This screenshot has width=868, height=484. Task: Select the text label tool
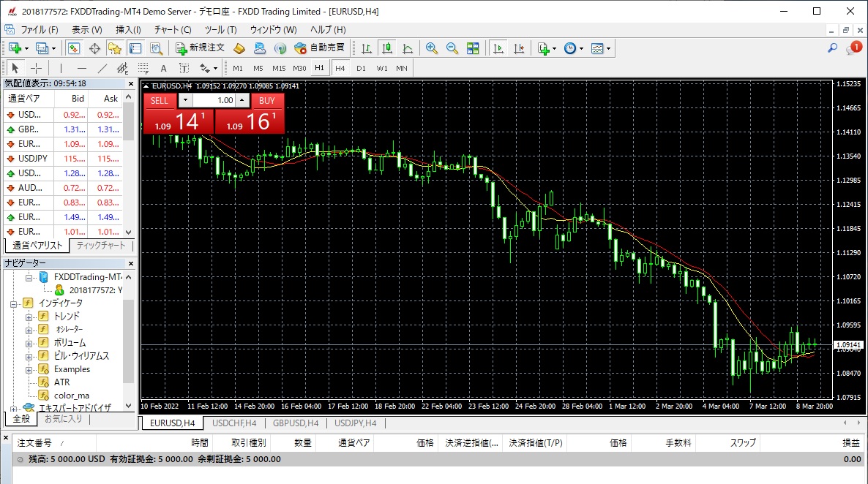pos(163,68)
